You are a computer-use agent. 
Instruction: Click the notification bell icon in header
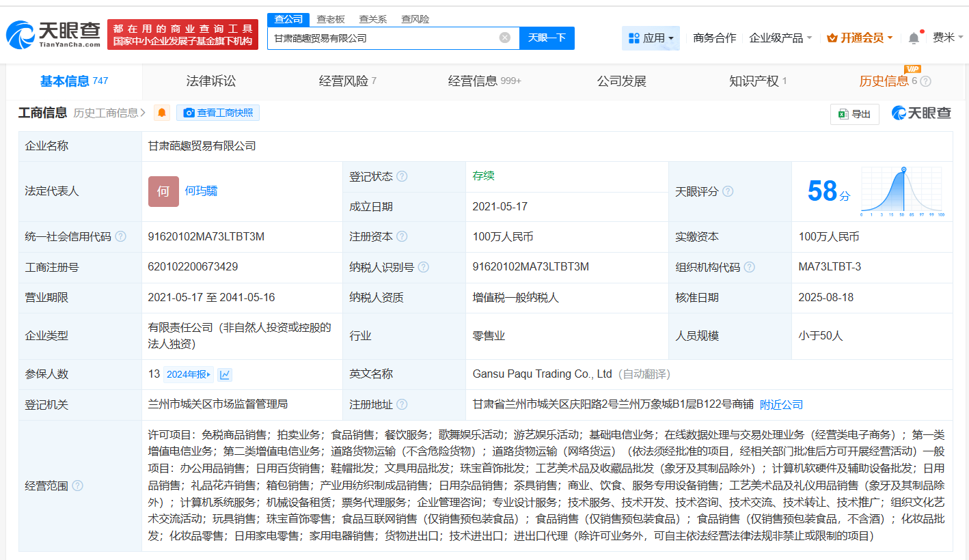click(914, 38)
